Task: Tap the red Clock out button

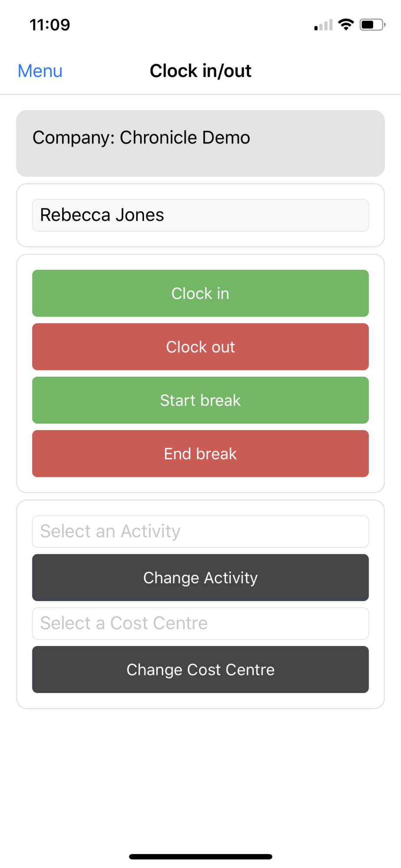Action: pyautogui.click(x=200, y=347)
